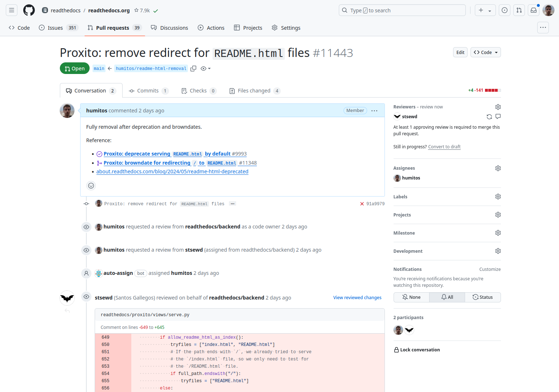Open Assignees settings gear

(498, 168)
